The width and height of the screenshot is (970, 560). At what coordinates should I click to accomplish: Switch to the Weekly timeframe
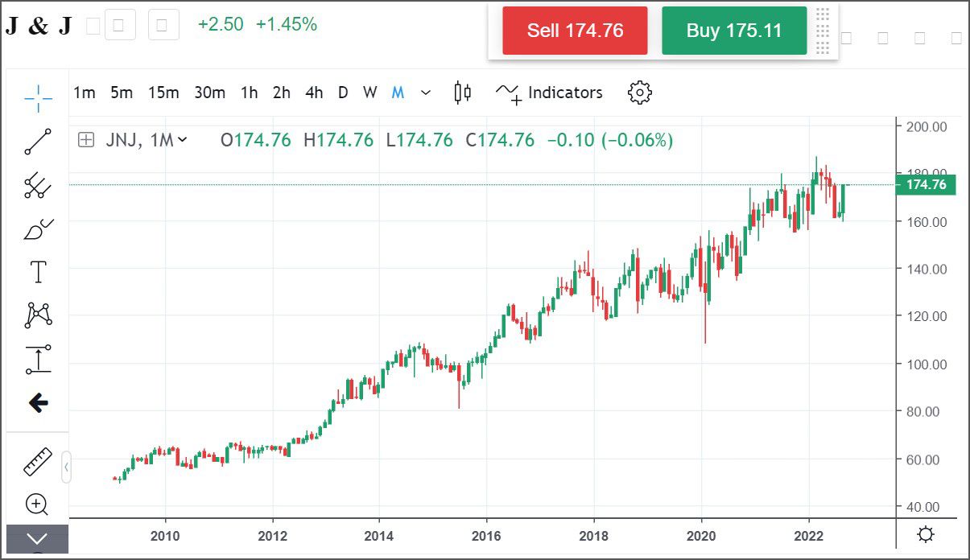tap(369, 93)
